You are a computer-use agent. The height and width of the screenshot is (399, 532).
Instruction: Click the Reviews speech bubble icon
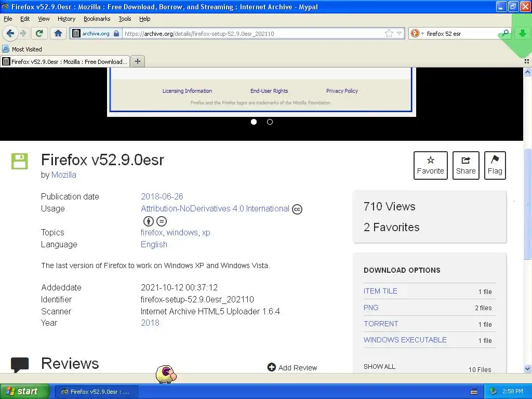click(20, 365)
